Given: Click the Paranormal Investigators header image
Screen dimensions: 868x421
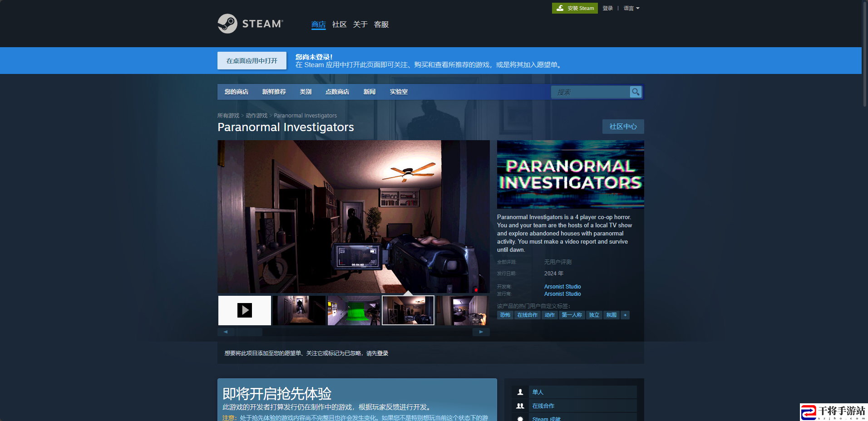Looking at the screenshot, I should [571, 174].
